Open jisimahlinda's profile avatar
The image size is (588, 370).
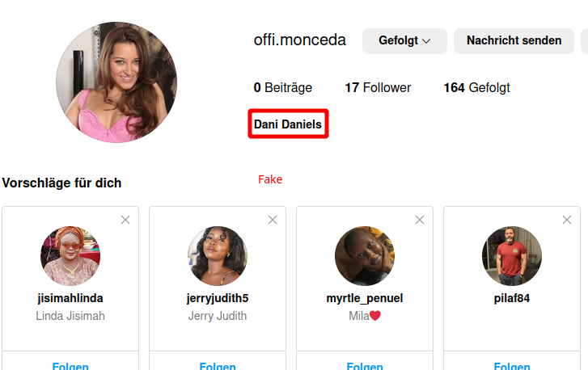(x=70, y=256)
